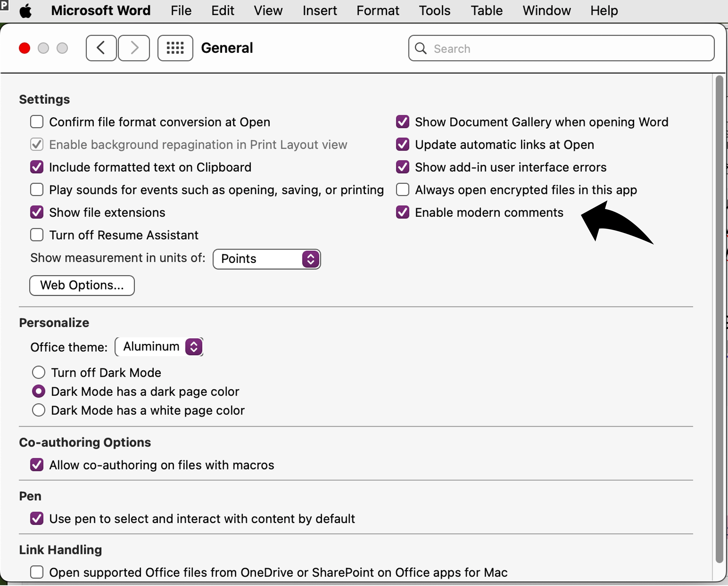Viewport: 728px width, 586px height.
Task: Open the View menu
Action: pos(268,11)
